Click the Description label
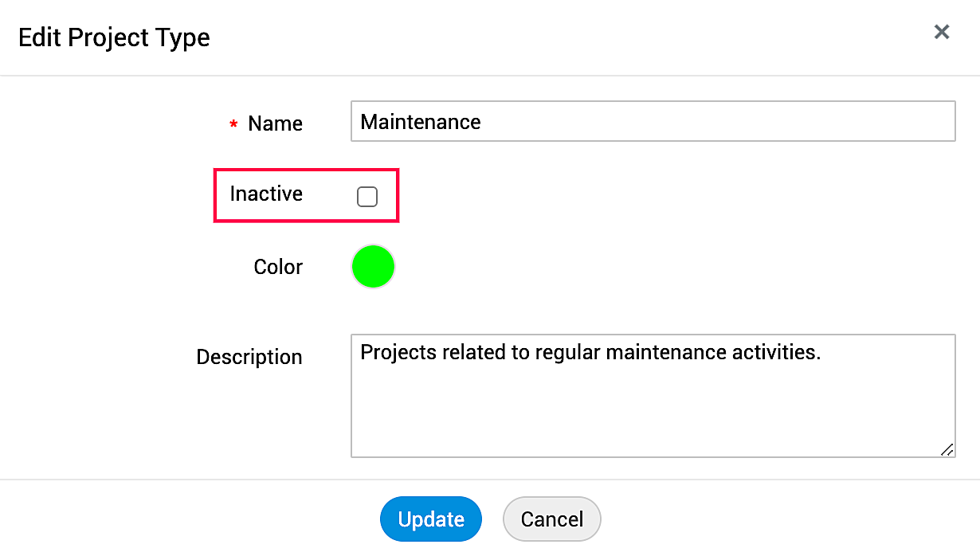The image size is (980, 556). 249,357
